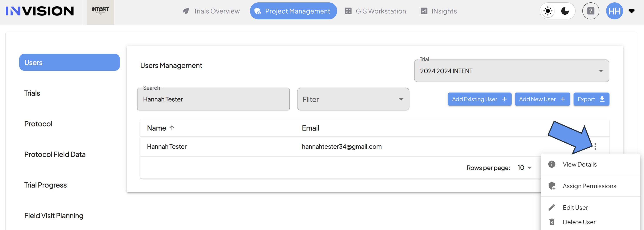644x230 pixels.
Task: Sort by Name using the arrow icon
Action: pyautogui.click(x=172, y=128)
